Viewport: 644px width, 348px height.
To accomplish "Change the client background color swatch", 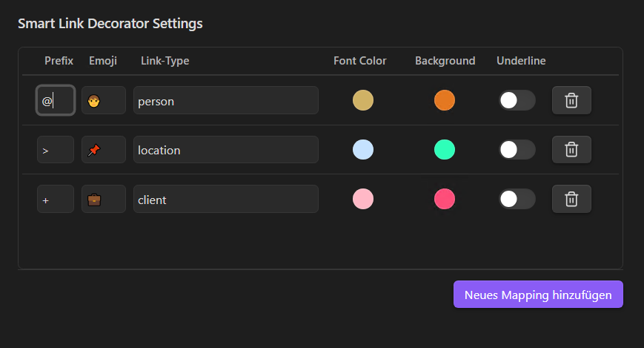I will tap(445, 199).
